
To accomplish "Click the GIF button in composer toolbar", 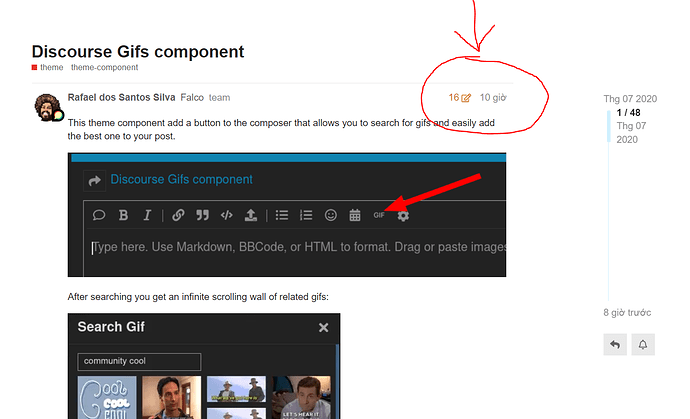I will 379,215.
